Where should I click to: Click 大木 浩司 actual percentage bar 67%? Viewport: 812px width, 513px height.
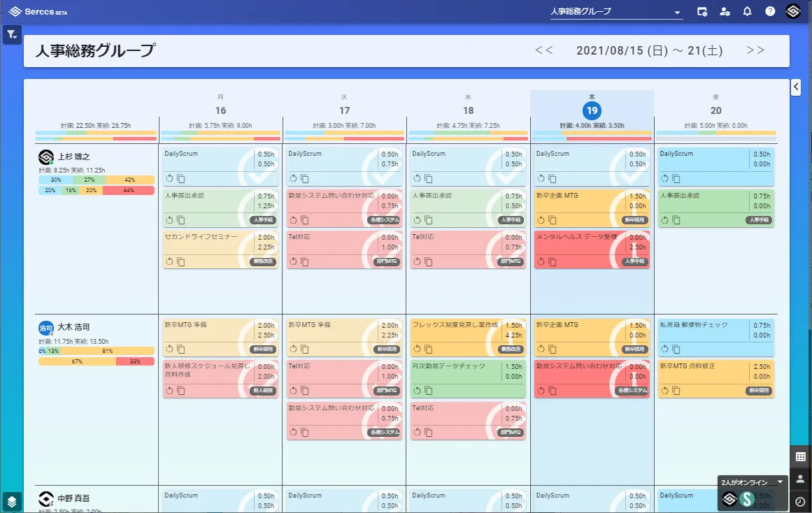pyautogui.click(x=77, y=361)
